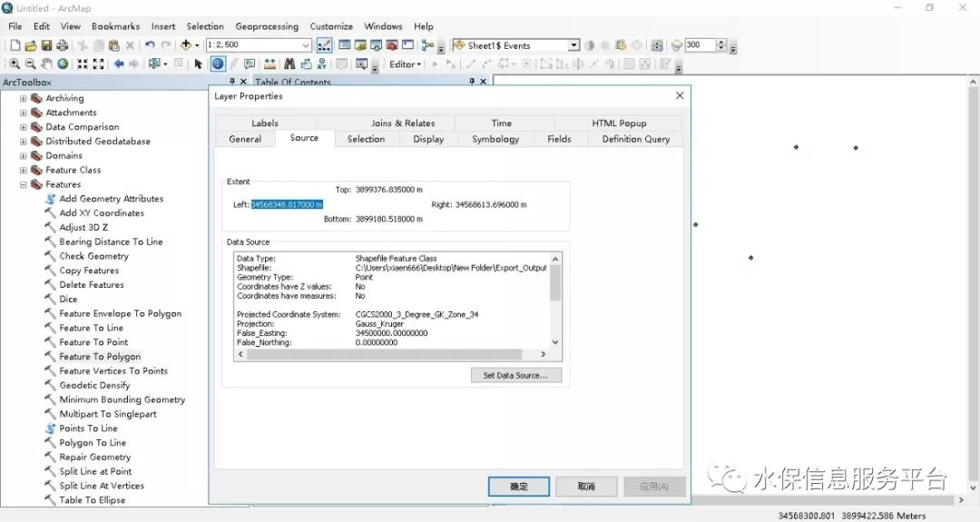
Task: Open the File menu
Action: pyautogui.click(x=15, y=26)
